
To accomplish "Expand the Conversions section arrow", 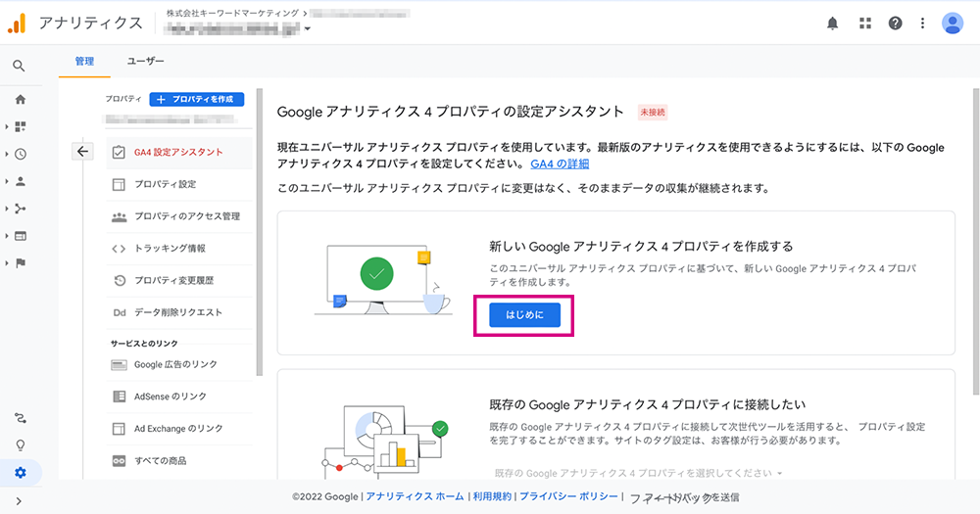I will [6, 263].
